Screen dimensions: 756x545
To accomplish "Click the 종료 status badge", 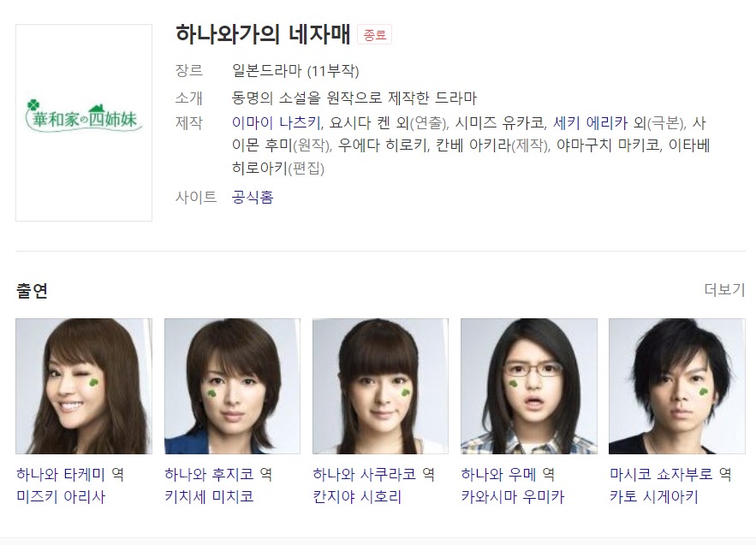I will (375, 35).
